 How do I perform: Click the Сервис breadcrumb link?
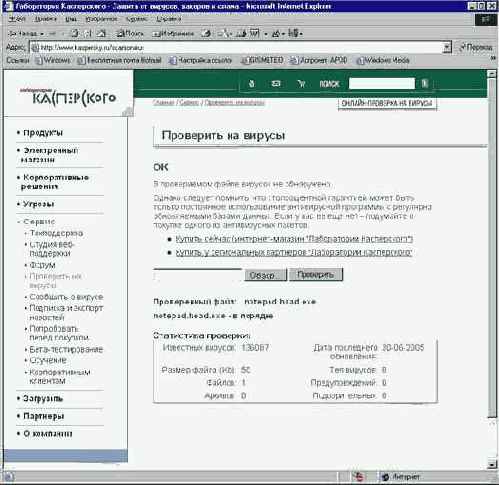coord(189,103)
